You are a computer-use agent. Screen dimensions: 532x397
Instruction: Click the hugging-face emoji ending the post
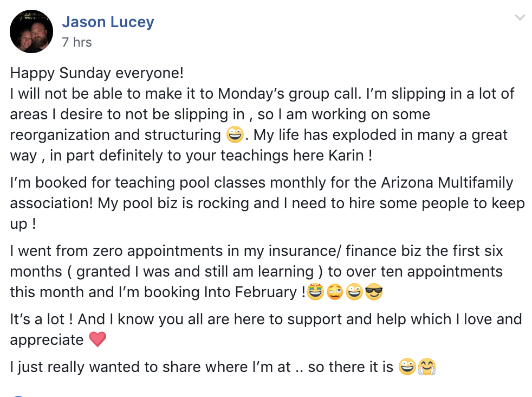point(427,367)
